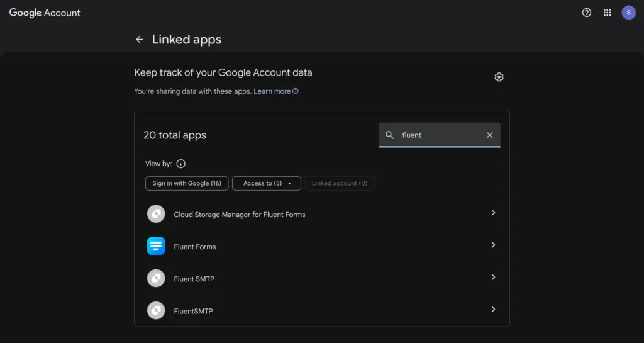
Task: Click the 20 total apps heading
Action: tap(175, 135)
